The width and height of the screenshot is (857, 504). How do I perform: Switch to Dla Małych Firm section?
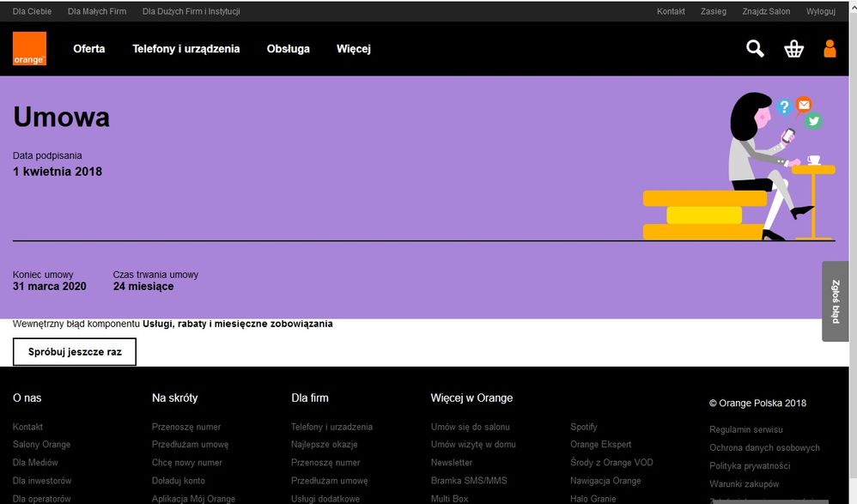coord(96,11)
